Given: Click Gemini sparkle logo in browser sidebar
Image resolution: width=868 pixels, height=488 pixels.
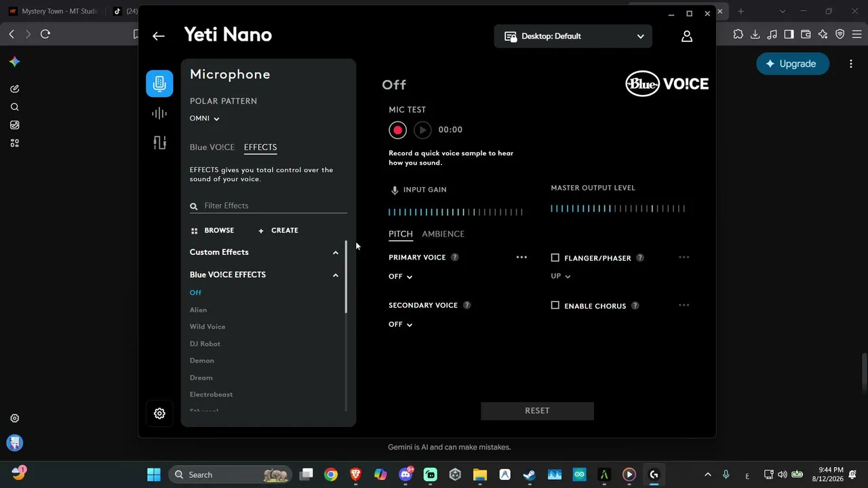Looking at the screenshot, I should click(14, 62).
